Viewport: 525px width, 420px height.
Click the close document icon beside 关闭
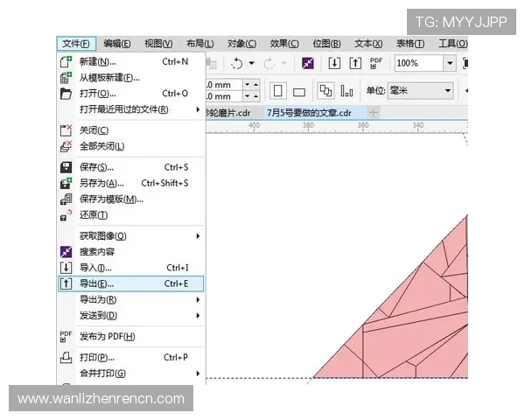tap(66, 130)
